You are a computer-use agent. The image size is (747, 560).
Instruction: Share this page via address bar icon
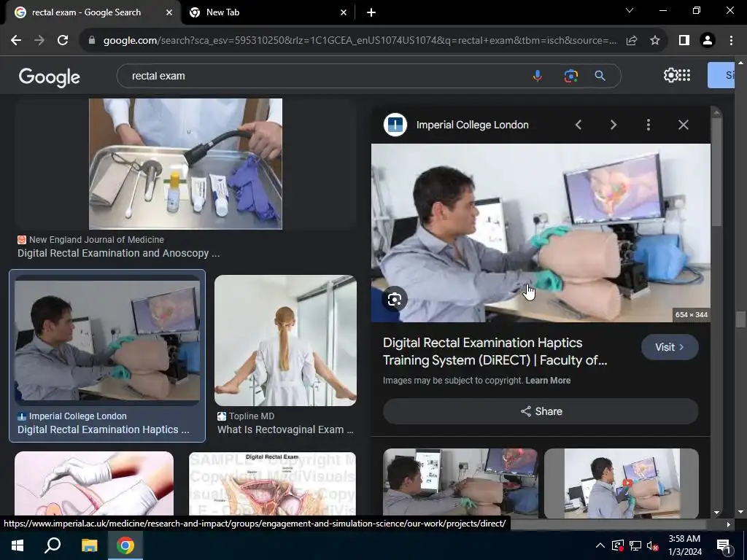(x=632, y=41)
